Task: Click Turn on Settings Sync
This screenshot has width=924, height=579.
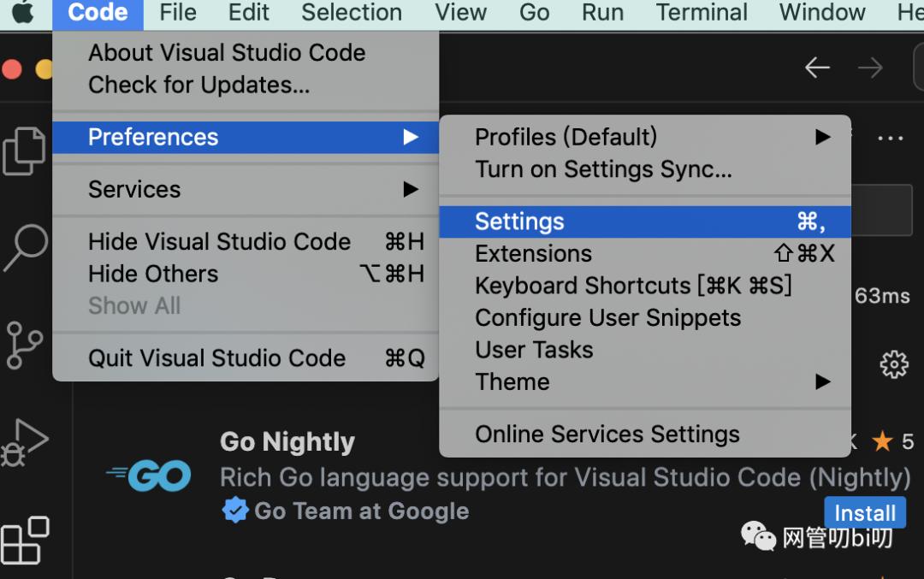Action: click(x=603, y=169)
